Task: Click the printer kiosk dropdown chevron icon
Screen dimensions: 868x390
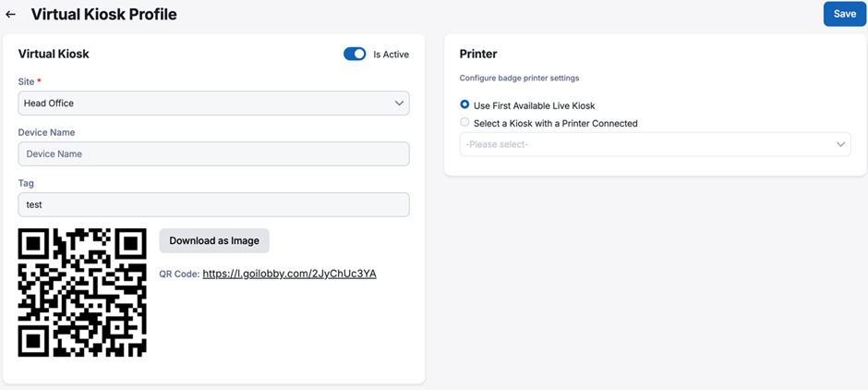Action: [x=841, y=144]
